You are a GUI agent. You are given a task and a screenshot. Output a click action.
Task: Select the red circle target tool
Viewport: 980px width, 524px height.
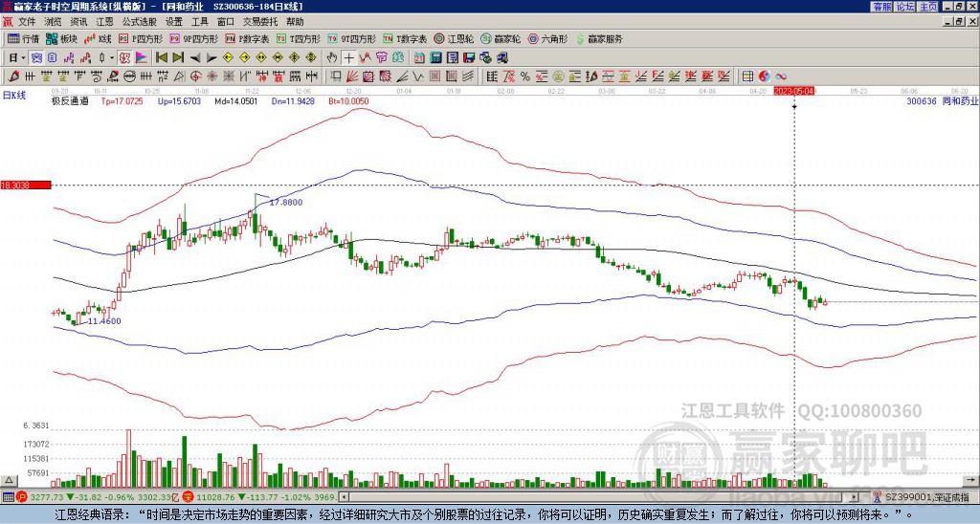tap(195, 76)
